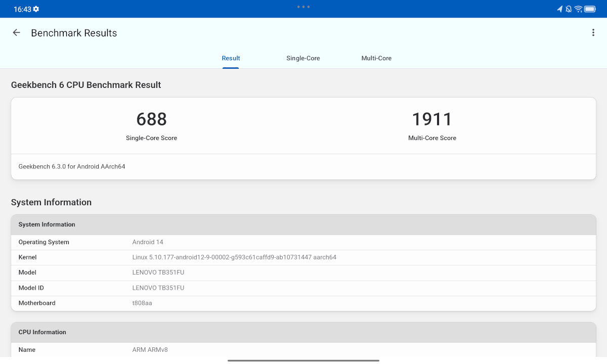Tap the muted notifications bell icon
607x364 pixels.
[x=569, y=9]
